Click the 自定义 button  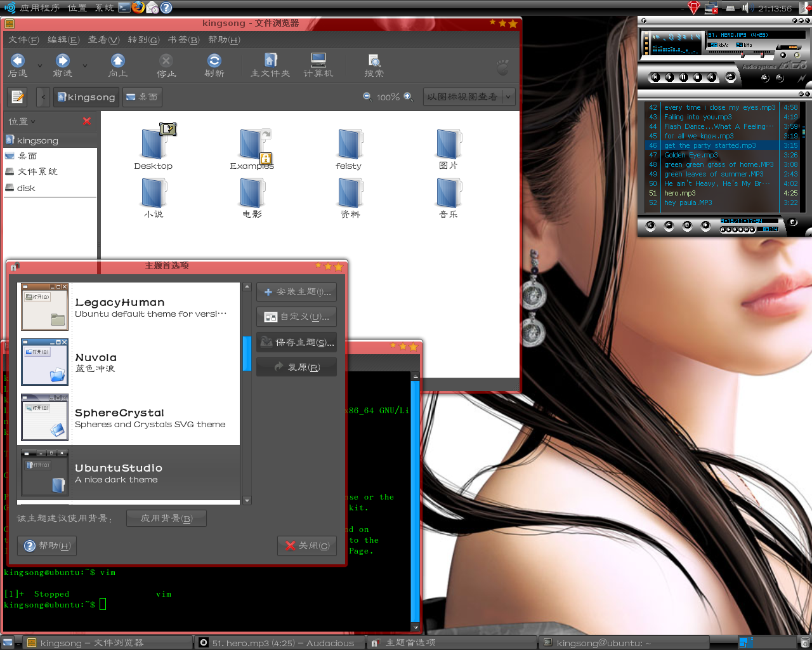coord(296,317)
